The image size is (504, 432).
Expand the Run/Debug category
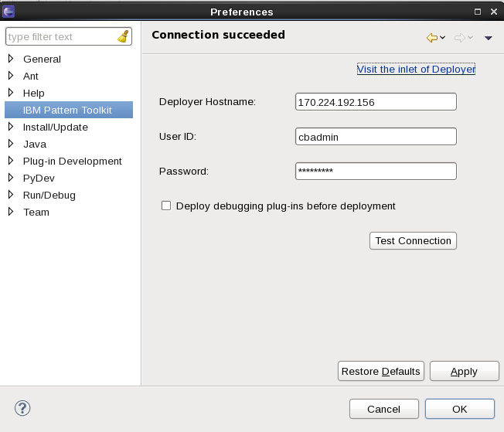click(x=11, y=195)
